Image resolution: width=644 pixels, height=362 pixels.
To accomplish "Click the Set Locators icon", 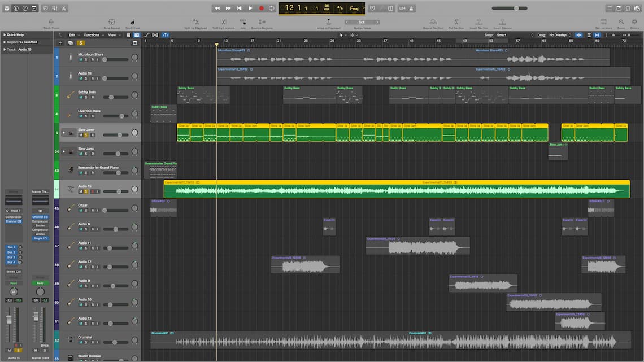I will click(x=603, y=22).
